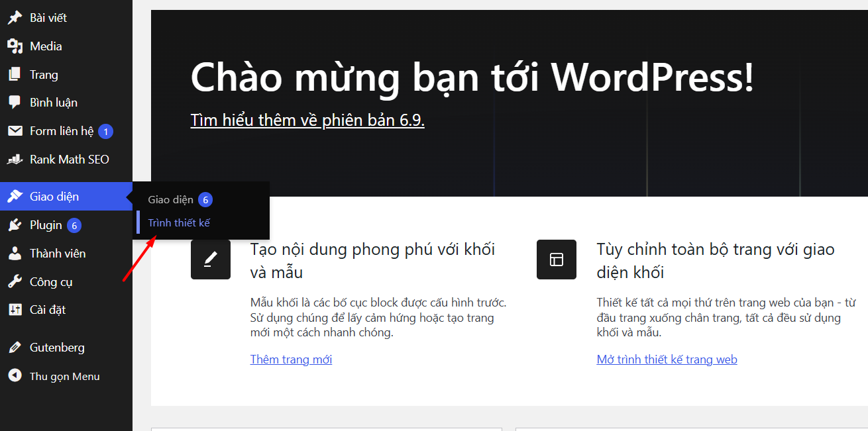Screen dimensions: 868x431
Task: Click the Plugin plug icon
Action: pos(14,224)
